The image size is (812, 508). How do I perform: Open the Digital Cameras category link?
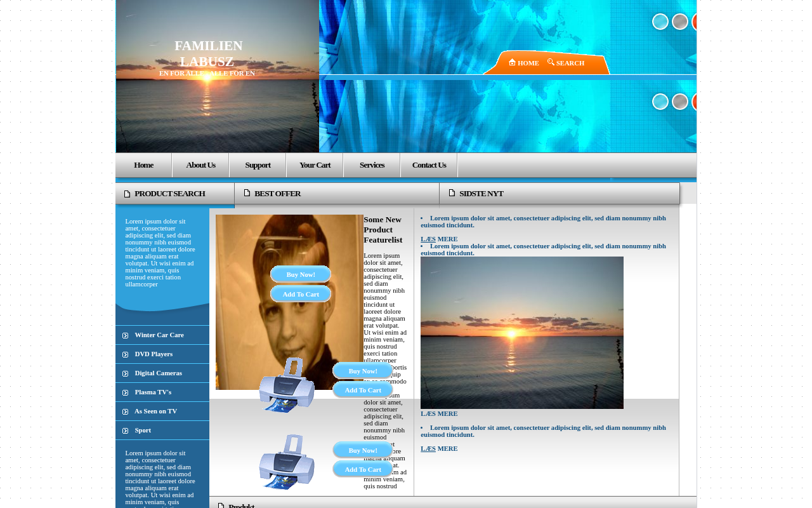pos(158,373)
